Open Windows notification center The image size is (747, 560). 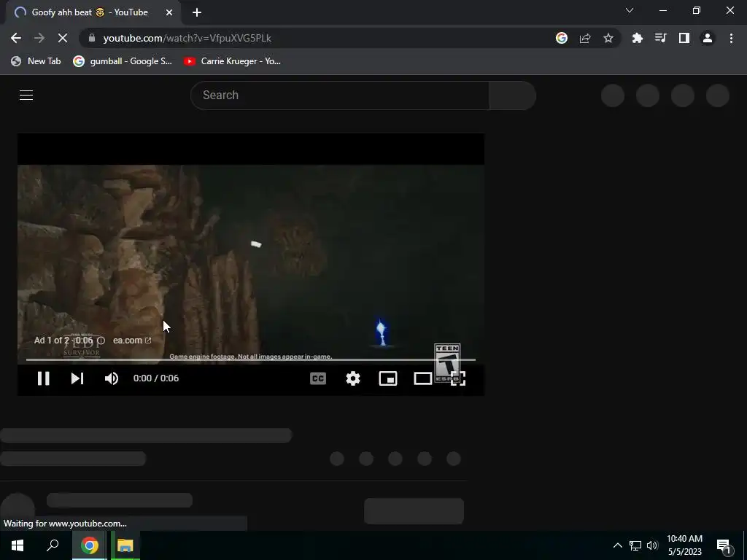click(x=724, y=545)
